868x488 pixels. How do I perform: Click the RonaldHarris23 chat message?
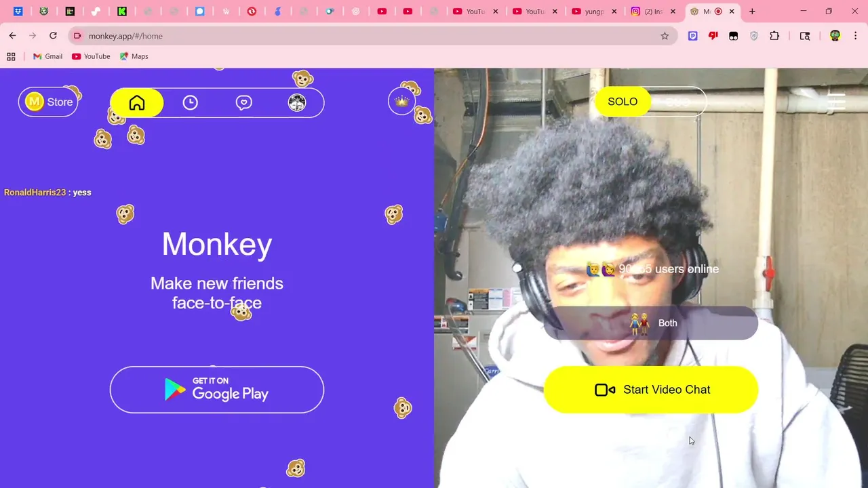[47, 192]
